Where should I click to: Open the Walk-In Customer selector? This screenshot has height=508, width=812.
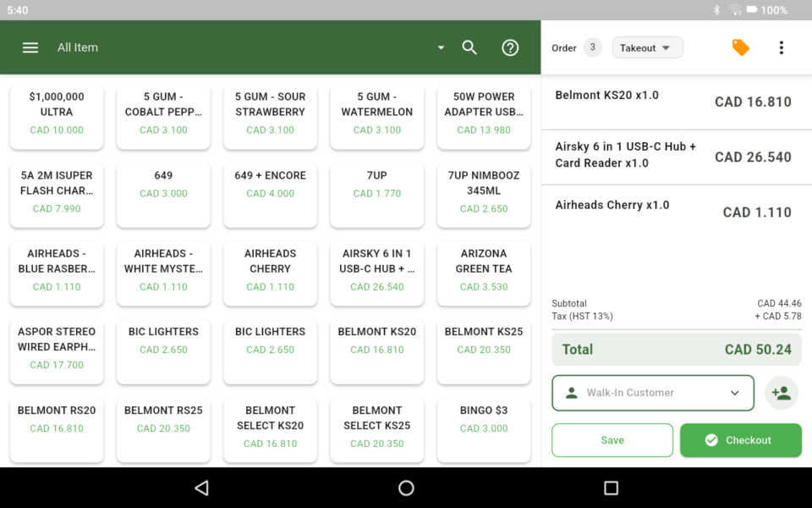652,393
